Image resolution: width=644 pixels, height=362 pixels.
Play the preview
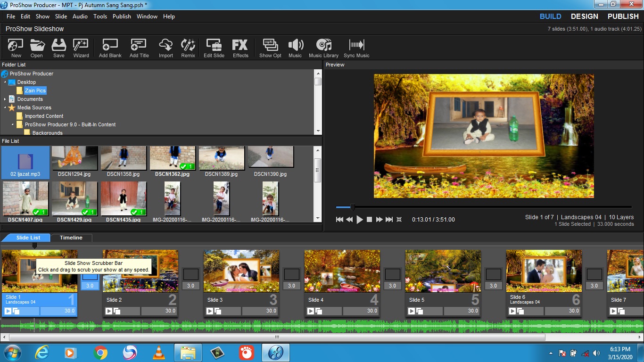click(x=360, y=220)
